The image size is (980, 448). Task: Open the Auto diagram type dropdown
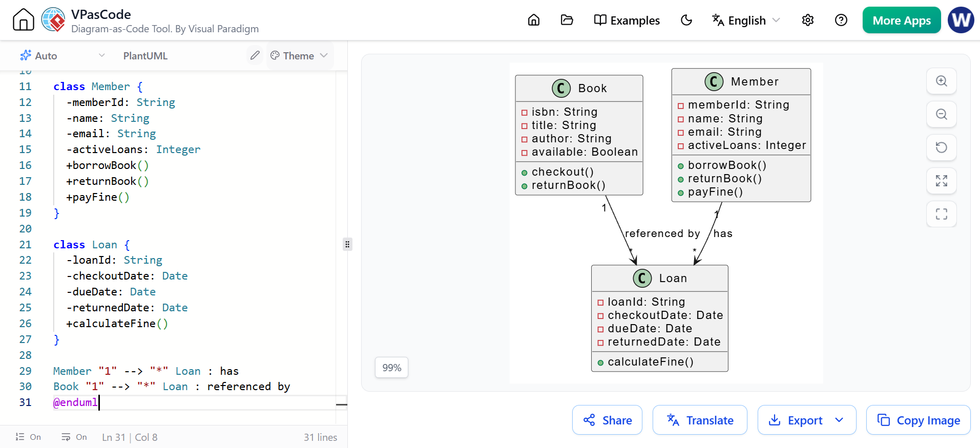[62, 55]
